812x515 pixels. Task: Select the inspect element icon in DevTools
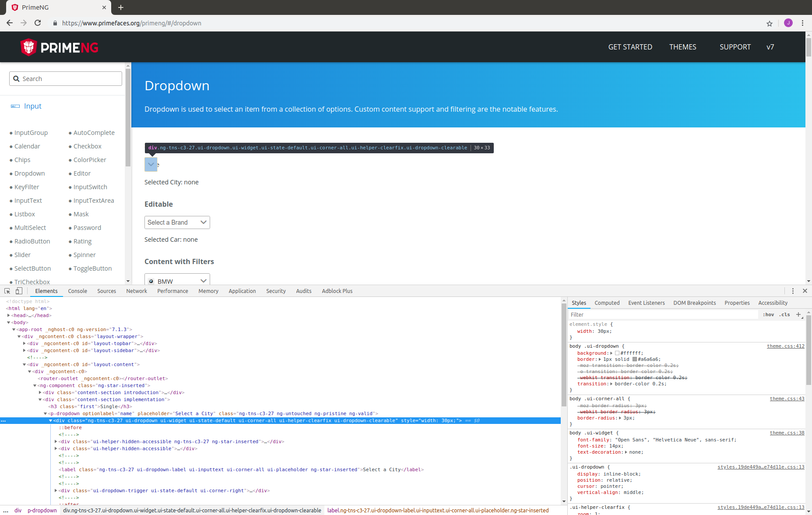tap(7, 291)
